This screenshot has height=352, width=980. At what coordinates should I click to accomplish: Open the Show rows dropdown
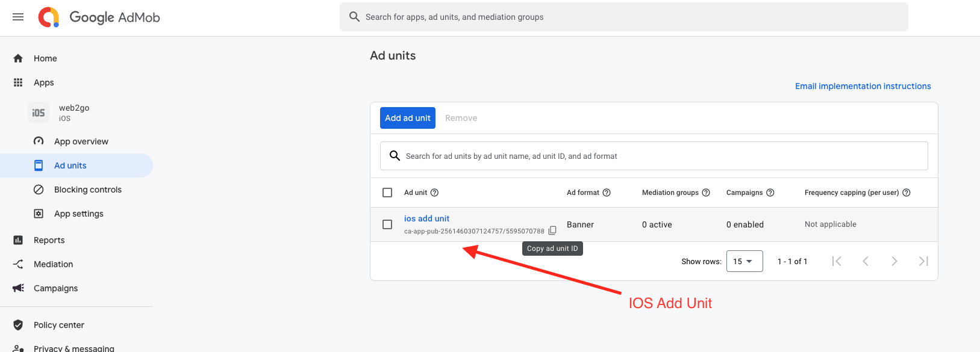point(744,261)
